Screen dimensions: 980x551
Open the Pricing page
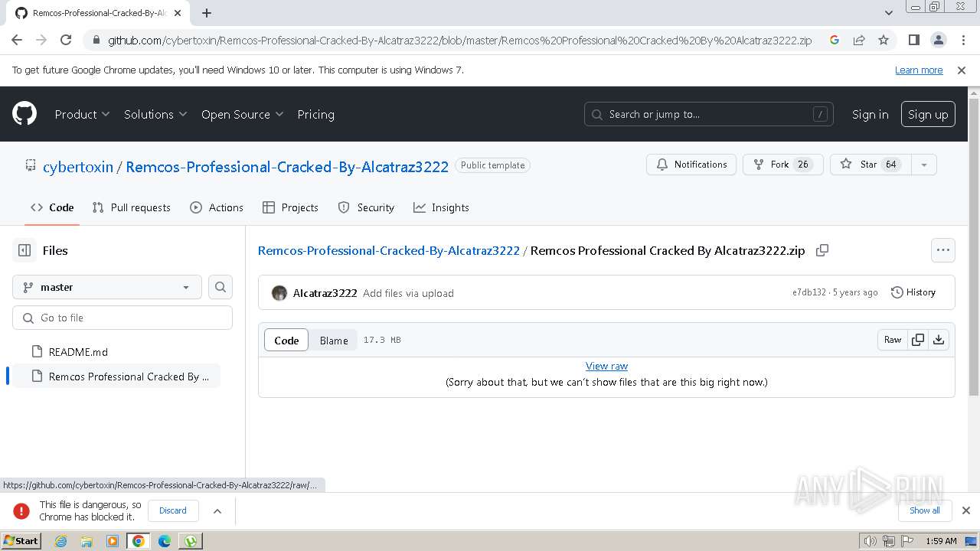click(x=315, y=114)
